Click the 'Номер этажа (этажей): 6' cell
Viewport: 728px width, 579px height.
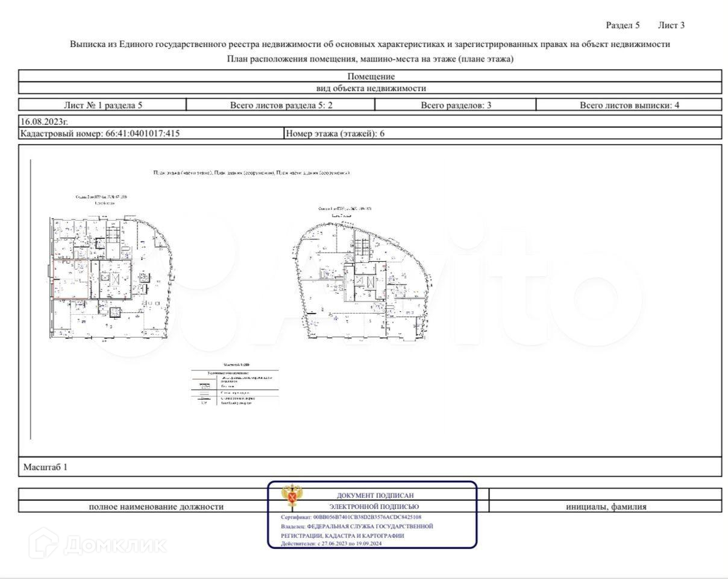click(503, 134)
